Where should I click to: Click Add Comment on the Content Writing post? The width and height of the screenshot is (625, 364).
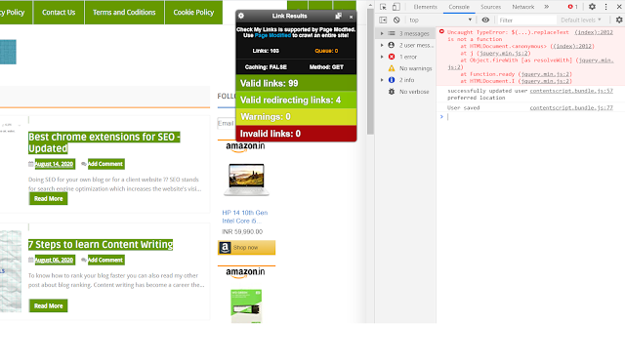tap(105, 260)
